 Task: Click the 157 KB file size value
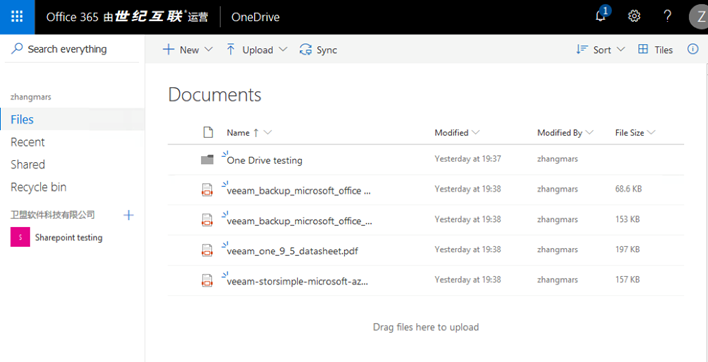click(x=627, y=279)
